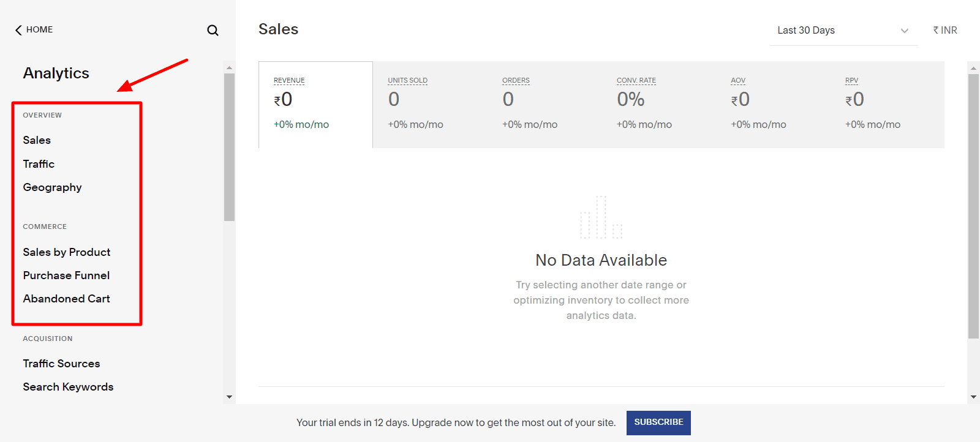Open the Purchase Funnel report
The height and width of the screenshot is (442, 980).
coord(66,275)
